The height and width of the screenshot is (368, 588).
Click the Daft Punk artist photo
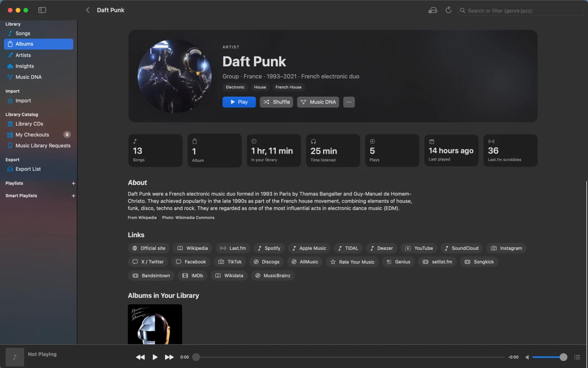tap(175, 76)
